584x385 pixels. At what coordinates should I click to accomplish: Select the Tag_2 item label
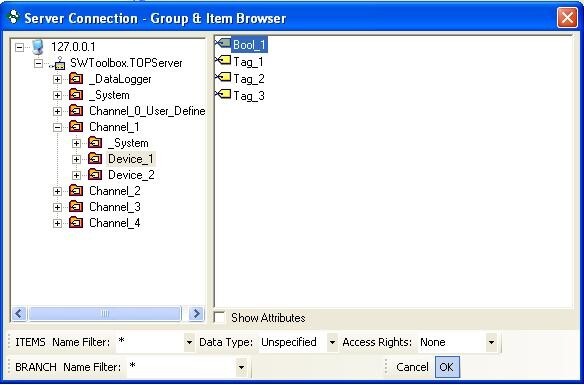249,79
